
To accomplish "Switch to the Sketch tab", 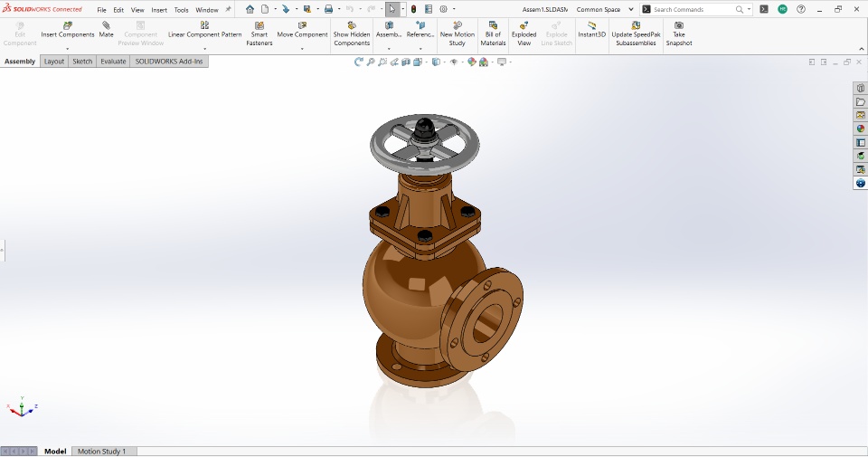I will click(82, 62).
